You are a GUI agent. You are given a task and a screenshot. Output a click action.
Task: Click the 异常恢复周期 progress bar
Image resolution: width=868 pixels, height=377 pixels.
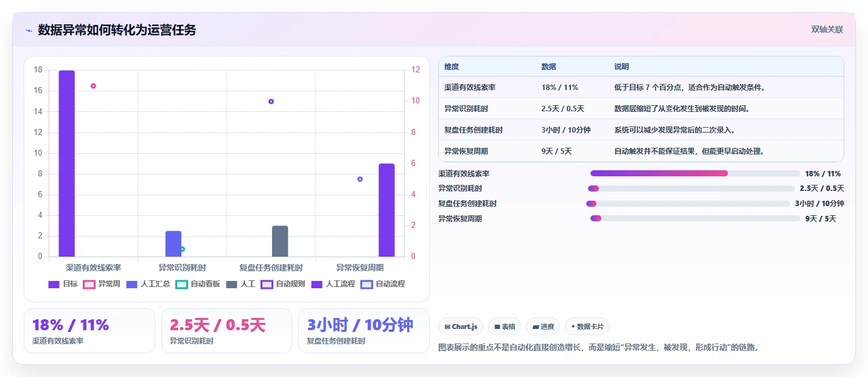(x=695, y=218)
